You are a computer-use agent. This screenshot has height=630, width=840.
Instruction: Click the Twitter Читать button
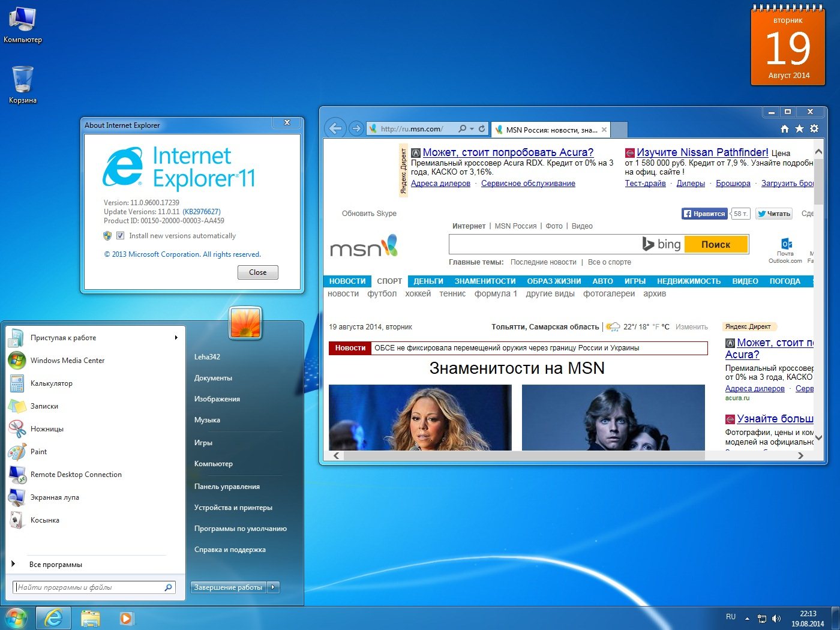(x=774, y=214)
